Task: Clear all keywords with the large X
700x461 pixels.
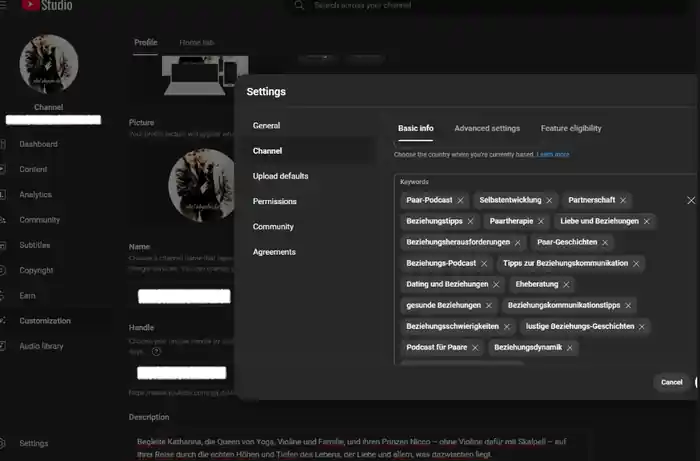Action: (691, 200)
